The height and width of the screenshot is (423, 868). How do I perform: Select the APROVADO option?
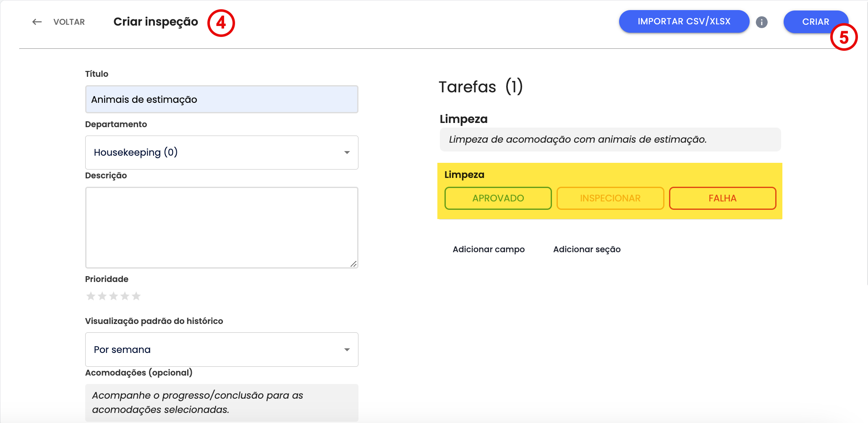coord(498,198)
